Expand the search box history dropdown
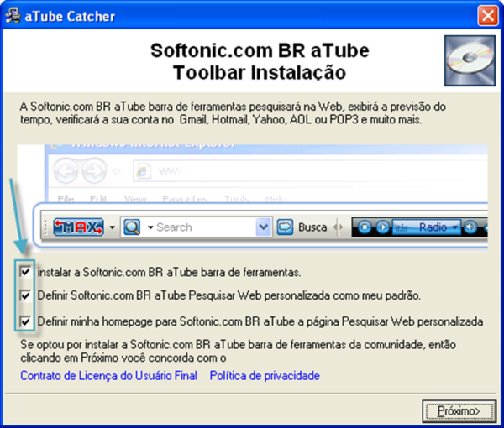Image resolution: width=504 pixels, height=428 pixels. click(x=264, y=227)
